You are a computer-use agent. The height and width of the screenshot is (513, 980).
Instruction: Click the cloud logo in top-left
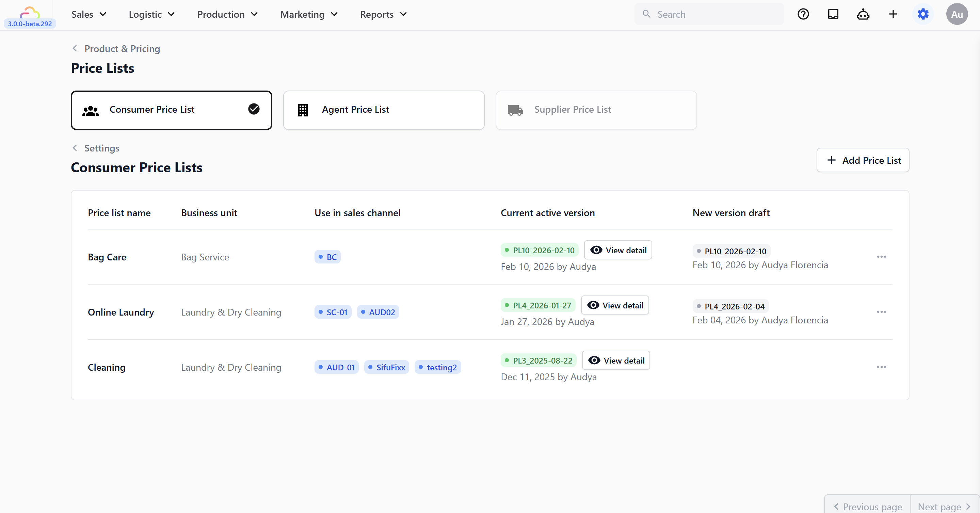click(30, 13)
